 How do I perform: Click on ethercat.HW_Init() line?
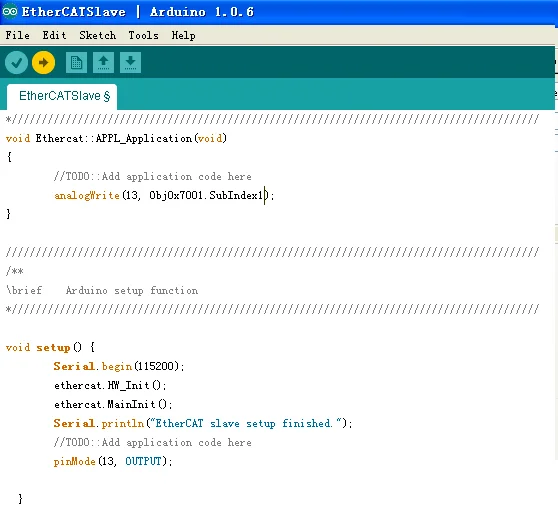[110, 385]
